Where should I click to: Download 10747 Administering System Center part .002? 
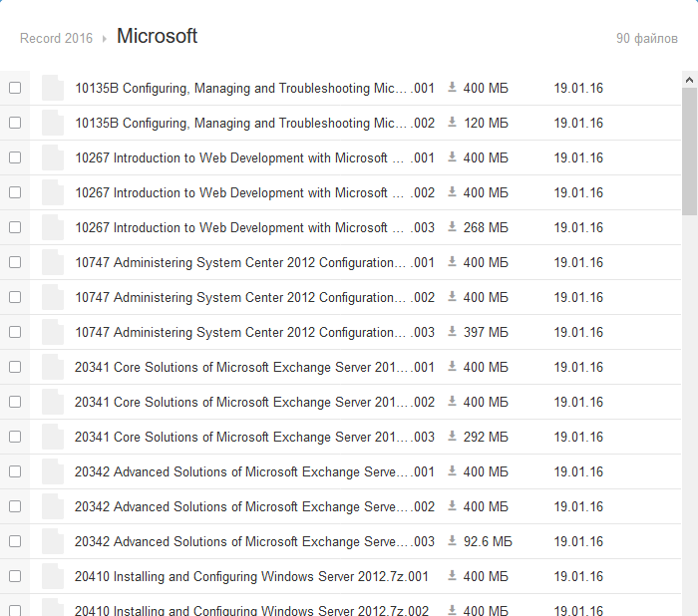(x=452, y=297)
